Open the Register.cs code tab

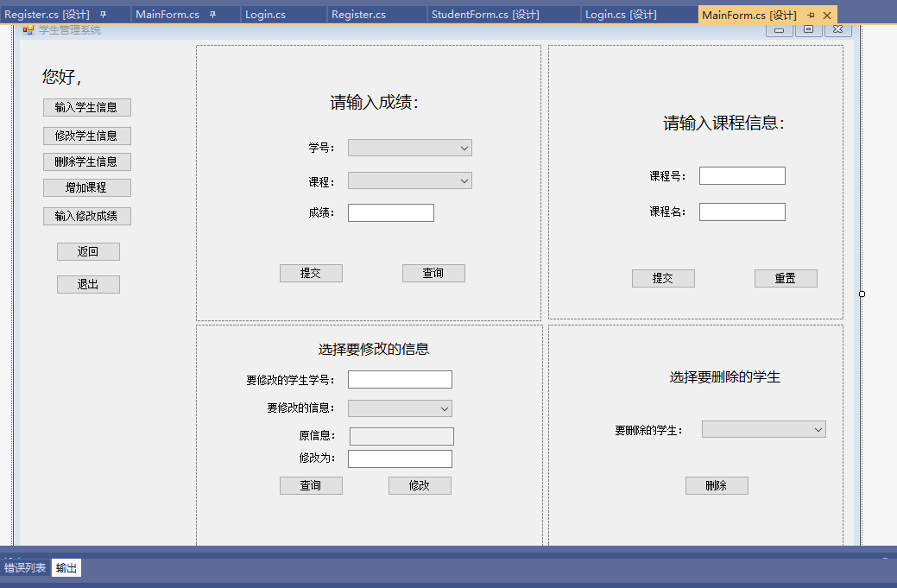(358, 15)
